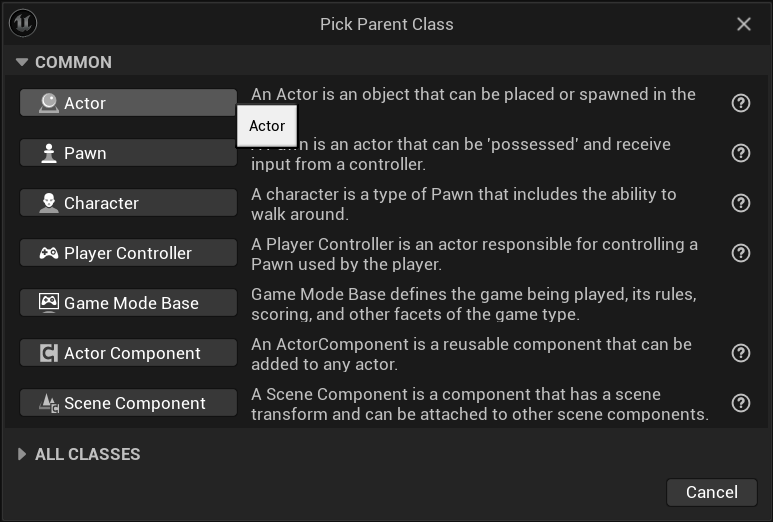Collapse the COMMON section
773x522 pixels.
tap(22, 62)
